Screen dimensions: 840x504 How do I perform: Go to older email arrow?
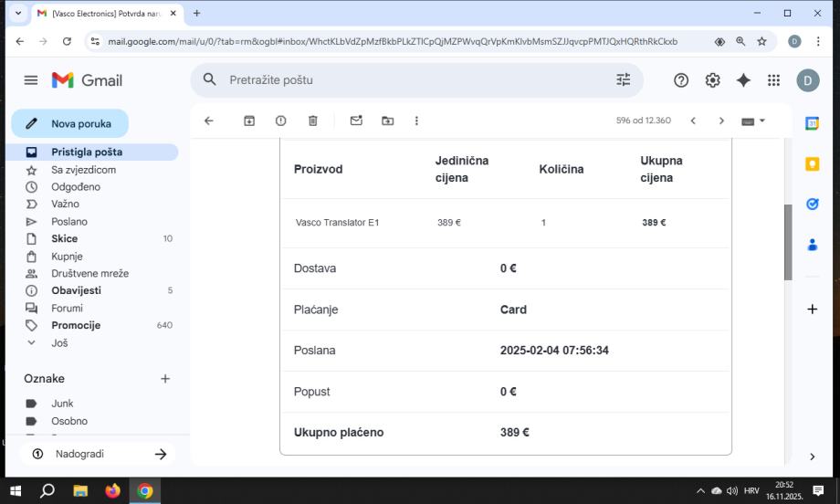(x=721, y=121)
